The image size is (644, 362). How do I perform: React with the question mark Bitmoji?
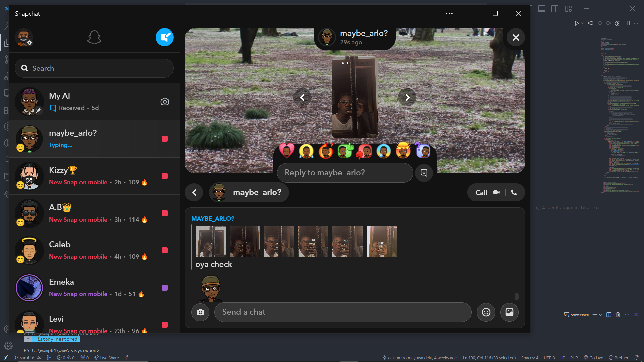(423, 150)
